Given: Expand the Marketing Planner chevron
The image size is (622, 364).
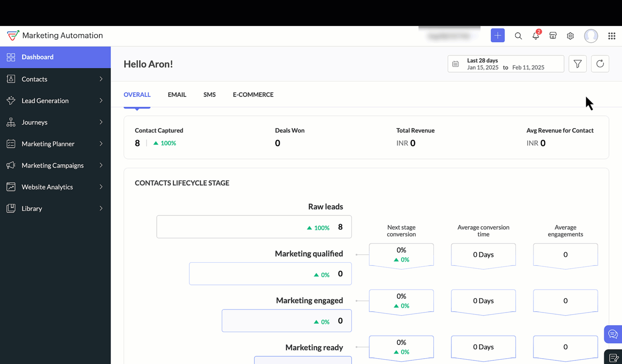Looking at the screenshot, I should coord(101,144).
